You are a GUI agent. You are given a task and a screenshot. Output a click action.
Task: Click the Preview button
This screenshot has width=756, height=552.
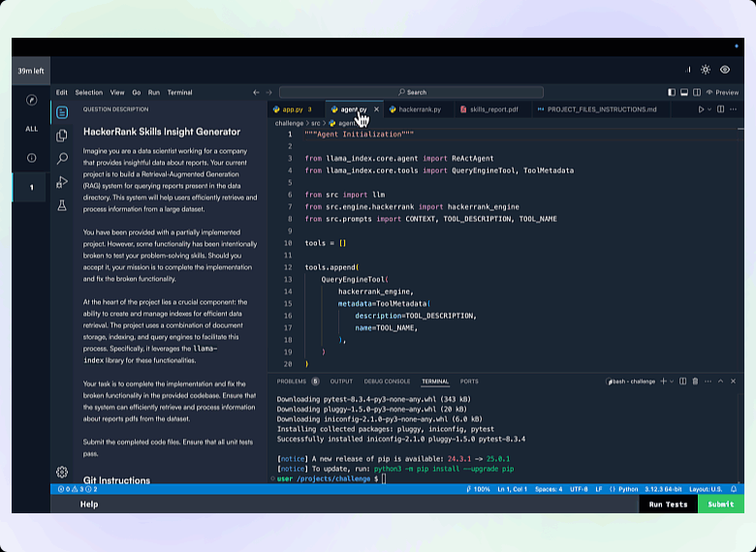pos(722,92)
